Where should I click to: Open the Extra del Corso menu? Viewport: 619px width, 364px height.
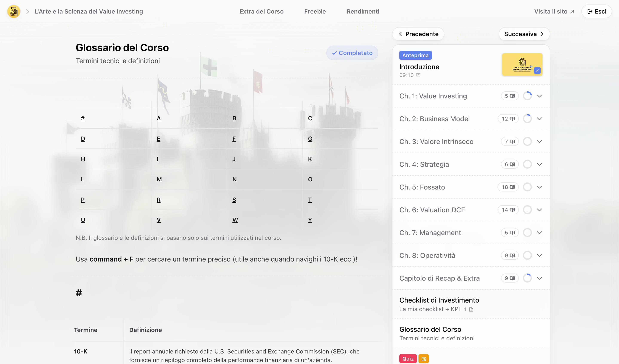point(261,12)
